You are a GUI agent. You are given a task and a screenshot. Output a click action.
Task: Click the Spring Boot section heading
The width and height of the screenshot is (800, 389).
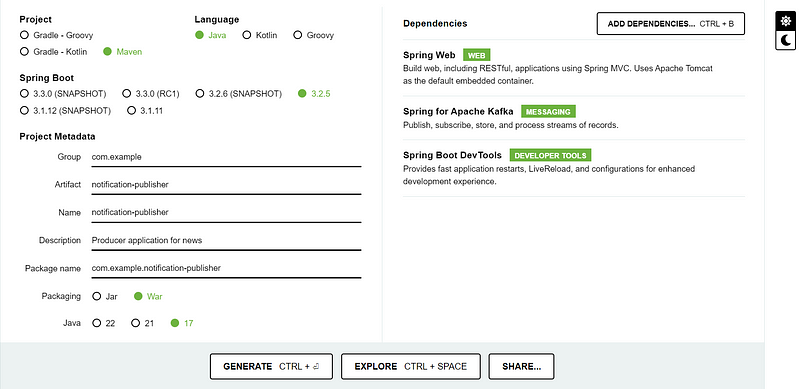pos(46,78)
